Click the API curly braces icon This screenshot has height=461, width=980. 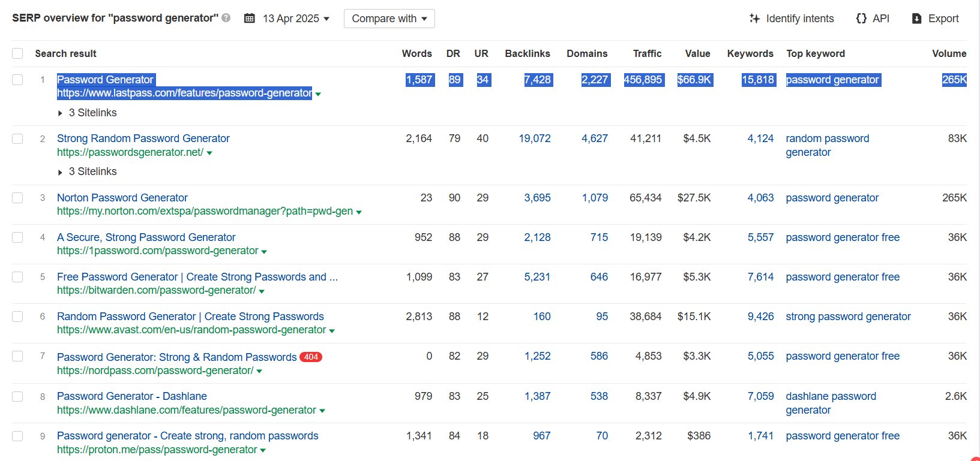tap(861, 19)
